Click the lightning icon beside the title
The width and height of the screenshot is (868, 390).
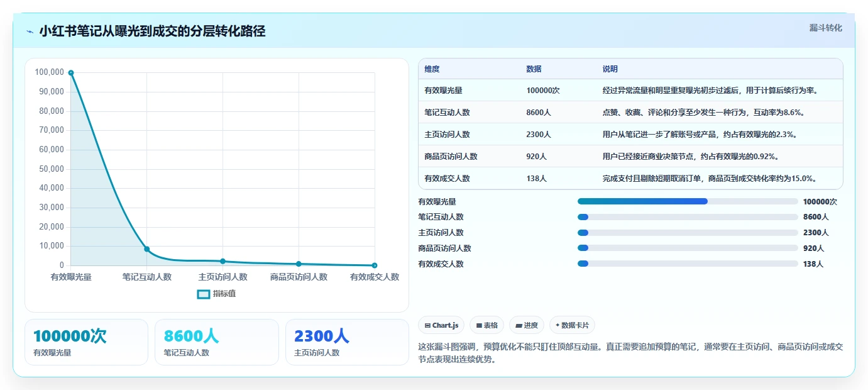coord(30,31)
